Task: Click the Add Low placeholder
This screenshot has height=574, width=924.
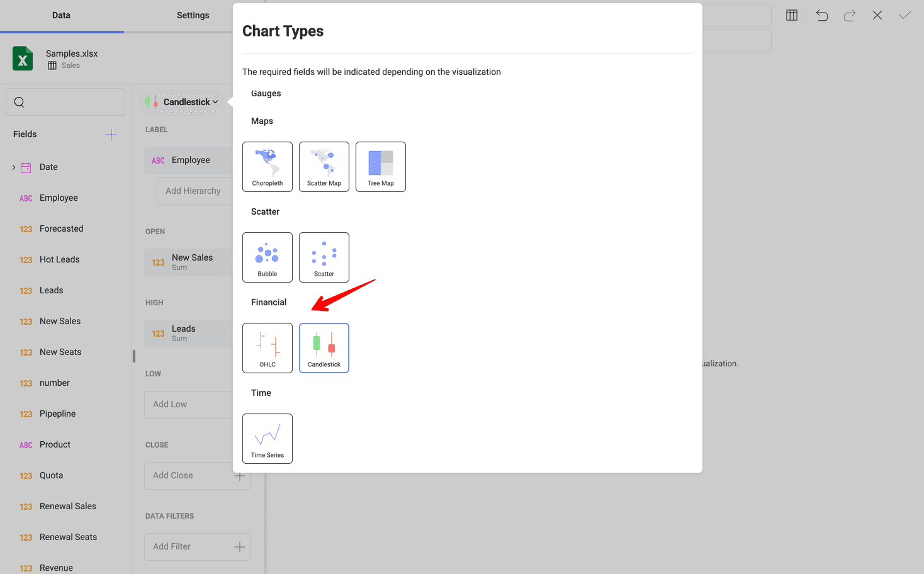Action: tap(188, 405)
